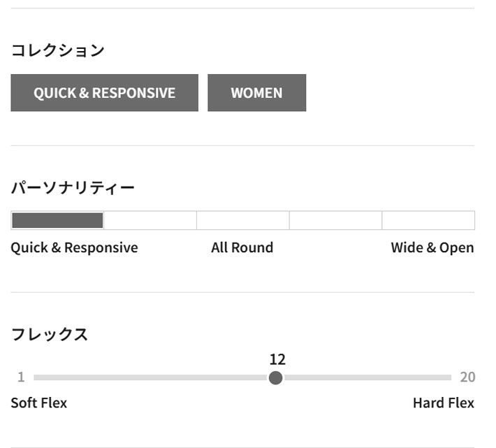
Task: Click the パーソナリティー section heading
Action: click(73, 187)
